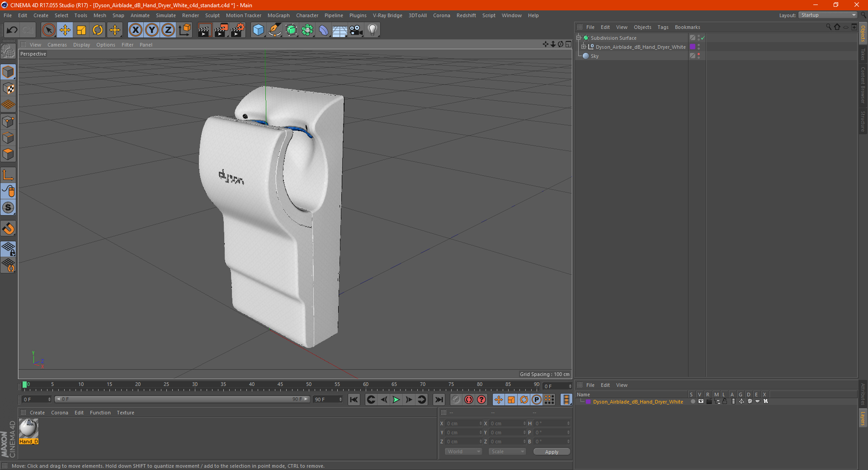The width and height of the screenshot is (868, 470).
Task: Select the Sky object
Action: 594,56
